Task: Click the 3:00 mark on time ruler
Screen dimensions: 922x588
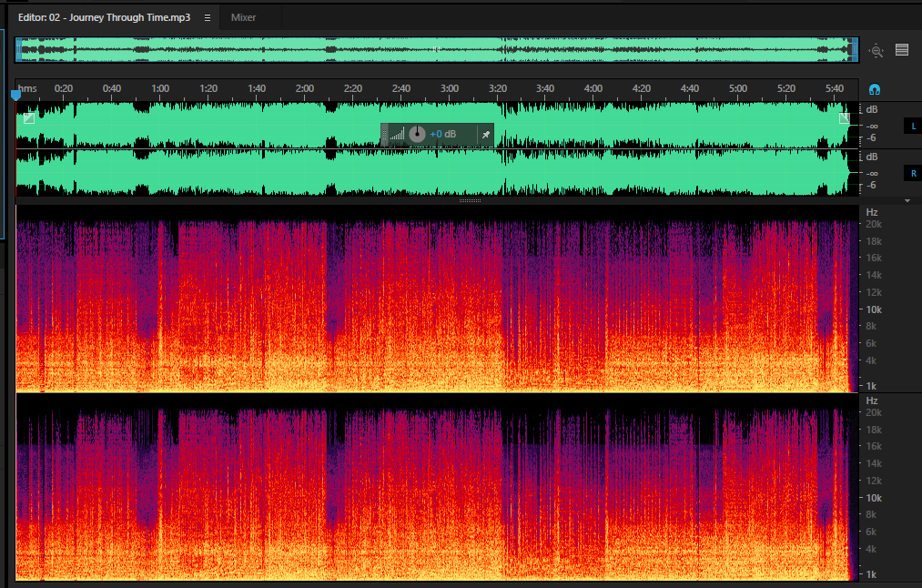Action: click(x=450, y=88)
